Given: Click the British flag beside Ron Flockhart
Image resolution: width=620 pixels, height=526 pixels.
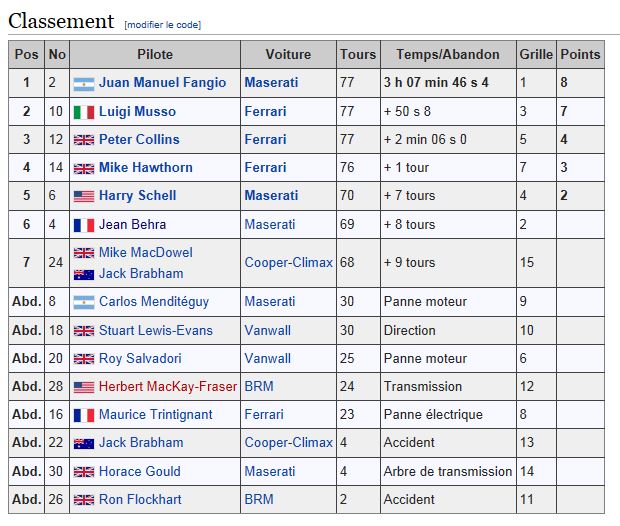Looking at the screenshot, I should click(x=84, y=500).
